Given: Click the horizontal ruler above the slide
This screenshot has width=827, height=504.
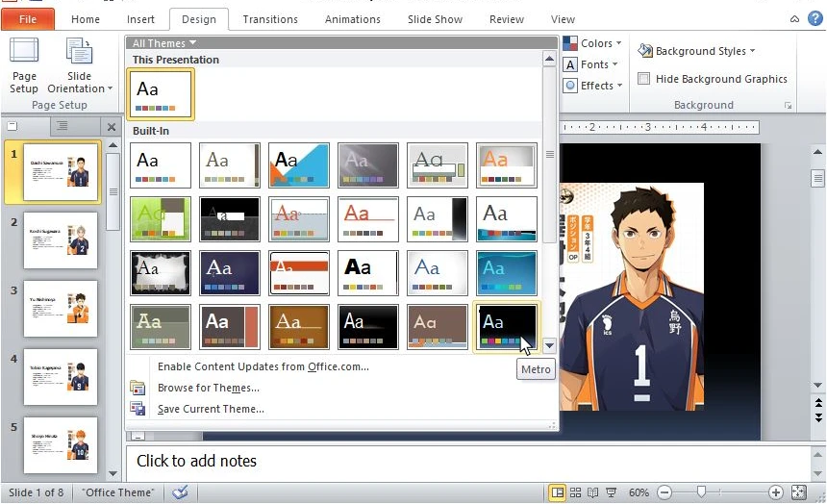Looking at the screenshot, I should click(660, 127).
